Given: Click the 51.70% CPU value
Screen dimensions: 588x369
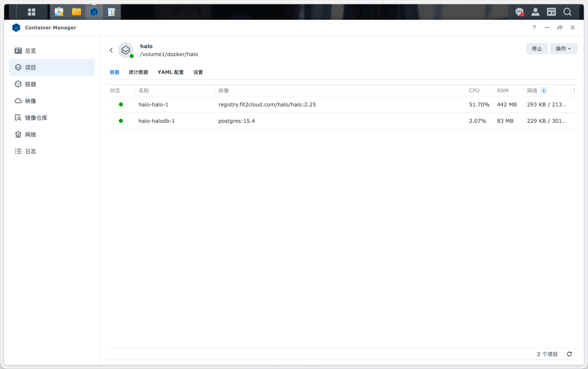Looking at the screenshot, I should (479, 104).
